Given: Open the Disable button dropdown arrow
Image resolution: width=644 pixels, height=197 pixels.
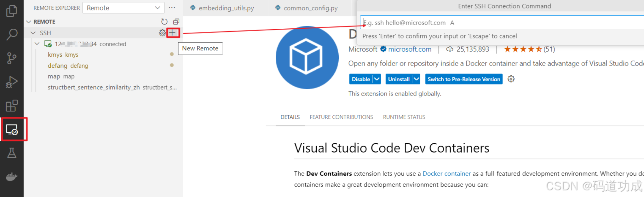Looking at the screenshot, I should coord(377,79).
